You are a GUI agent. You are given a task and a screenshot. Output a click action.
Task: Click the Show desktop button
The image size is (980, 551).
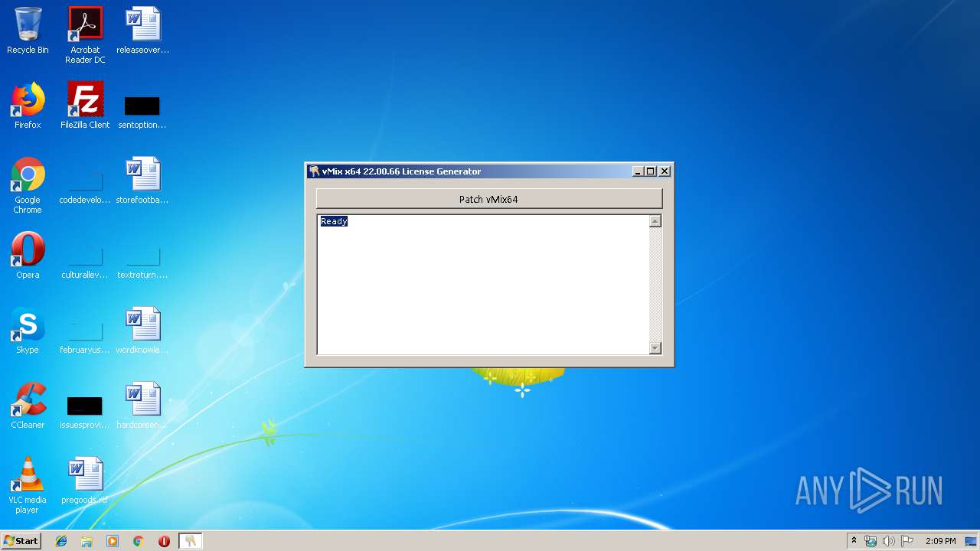971,541
